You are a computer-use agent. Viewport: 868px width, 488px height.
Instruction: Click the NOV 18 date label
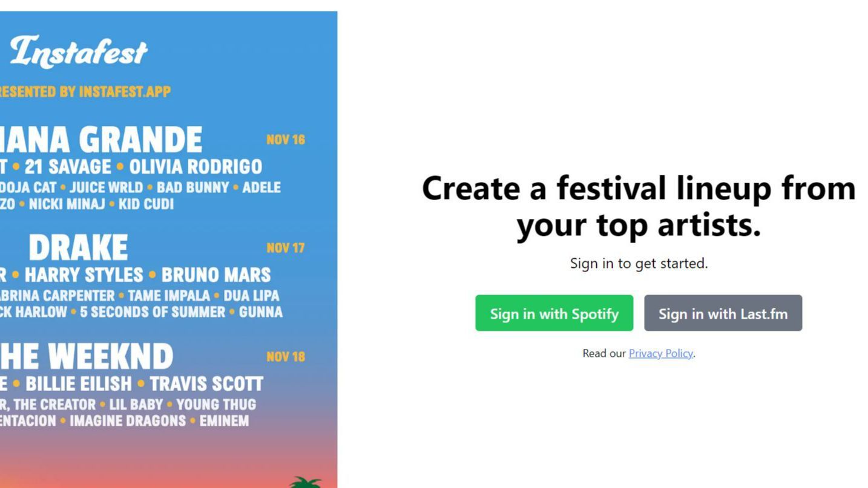pos(284,357)
